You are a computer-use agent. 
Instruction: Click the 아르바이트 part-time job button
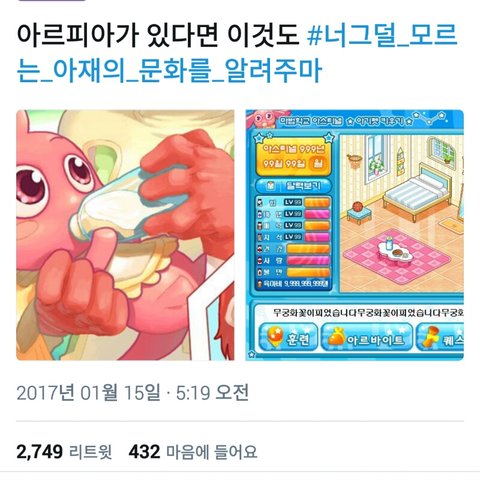pos(367,337)
